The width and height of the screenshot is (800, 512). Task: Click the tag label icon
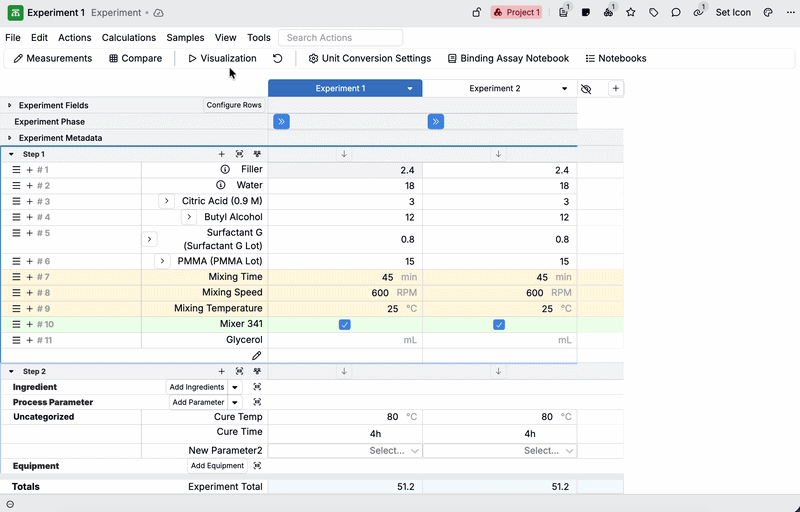click(654, 13)
